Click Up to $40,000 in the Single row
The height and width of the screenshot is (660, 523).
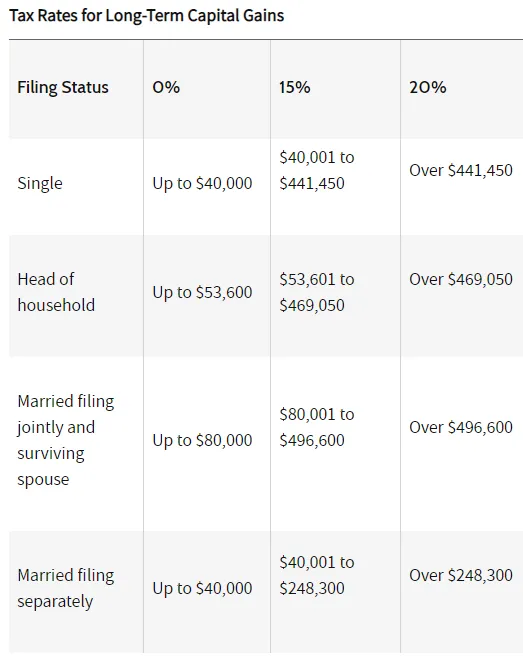tap(202, 184)
